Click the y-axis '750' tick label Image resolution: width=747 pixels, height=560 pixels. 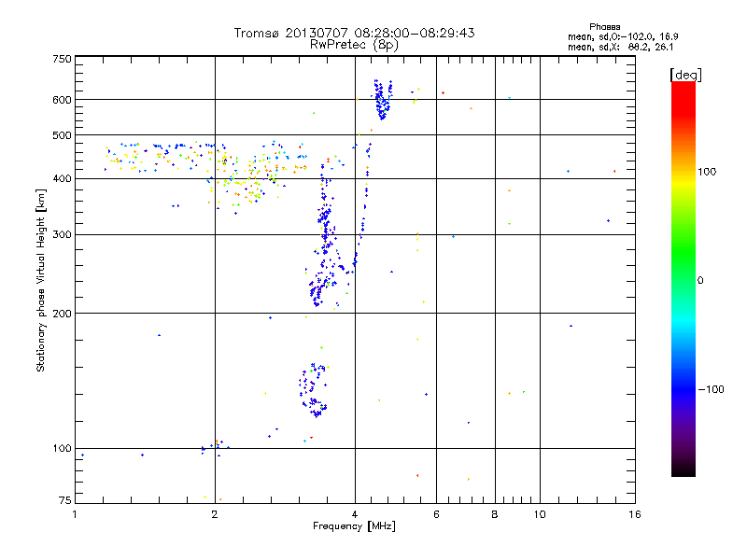tap(62, 59)
